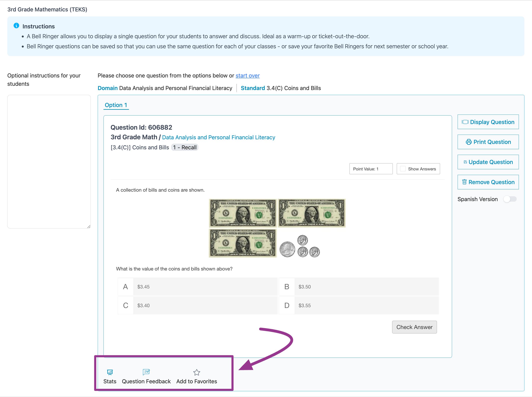Click the Stats label
Viewport: 532px width, 397px height.
(110, 381)
